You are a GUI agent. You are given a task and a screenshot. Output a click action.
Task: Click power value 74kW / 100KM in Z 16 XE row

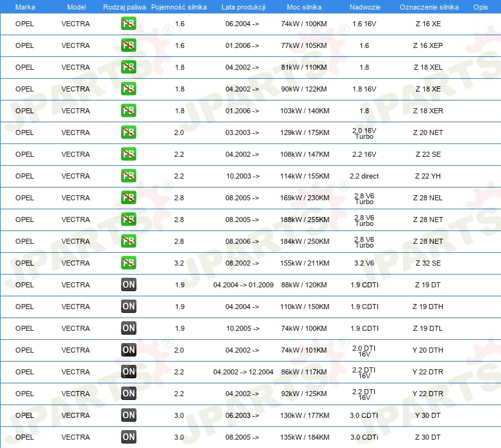pyautogui.click(x=304, y=24)
